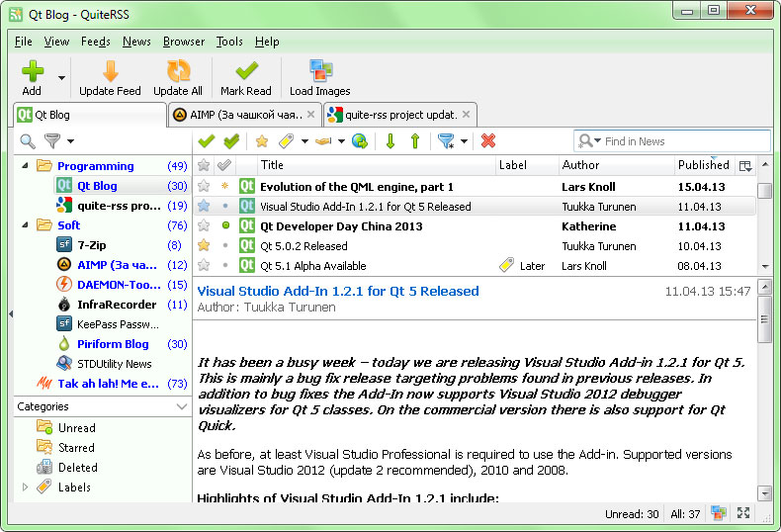The width and height of the screenshot is (781, 532).
Task: Open the Feeds menu
Action: (95, 42)
